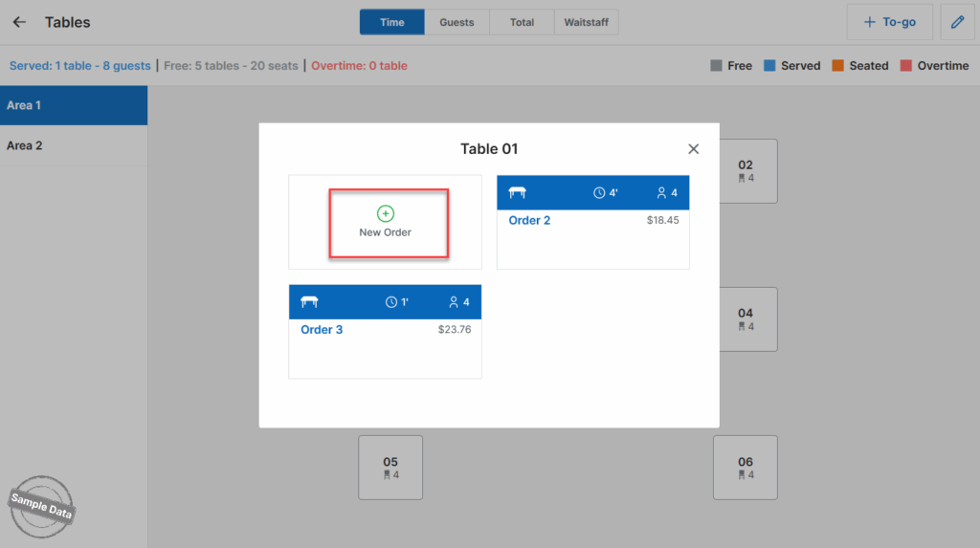
Task: Select the Total view tab
Action: (x=522, y=22)
